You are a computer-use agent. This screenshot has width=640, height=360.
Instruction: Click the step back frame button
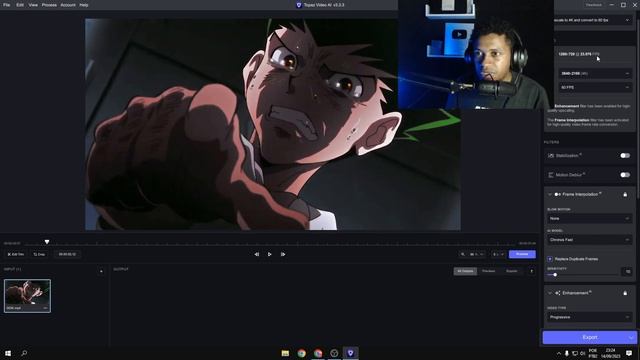(x=257, y=254)
